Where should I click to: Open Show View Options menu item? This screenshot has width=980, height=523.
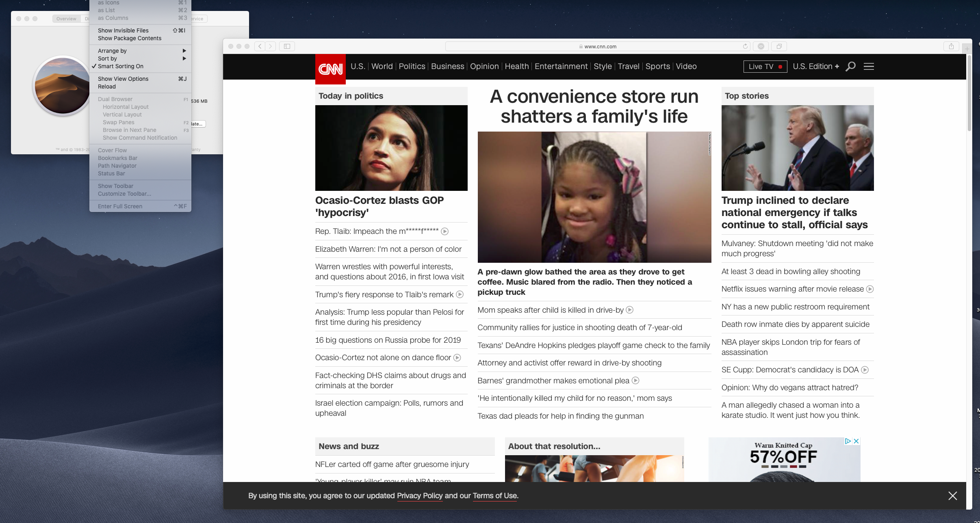tap(140, 79)
